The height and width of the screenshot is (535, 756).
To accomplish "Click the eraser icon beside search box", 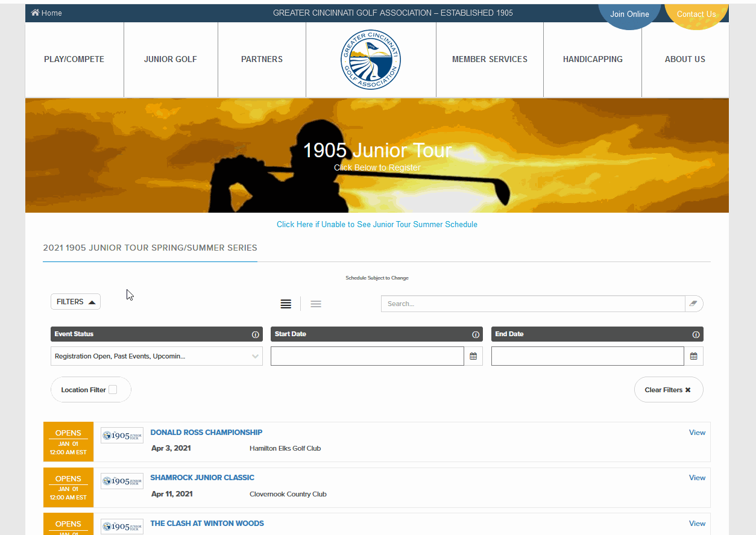I will (x=694, y=304).
